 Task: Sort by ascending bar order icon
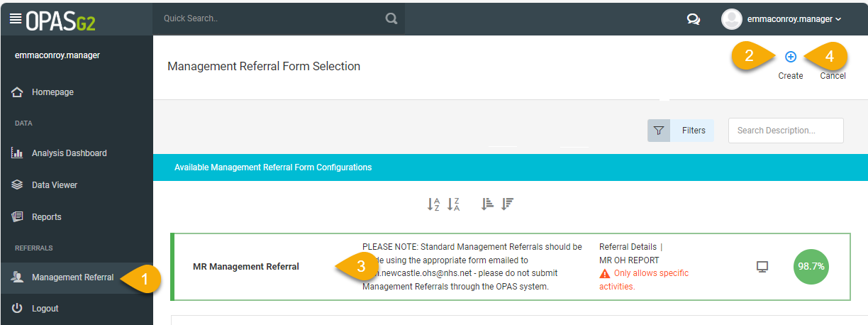point(487,204)
